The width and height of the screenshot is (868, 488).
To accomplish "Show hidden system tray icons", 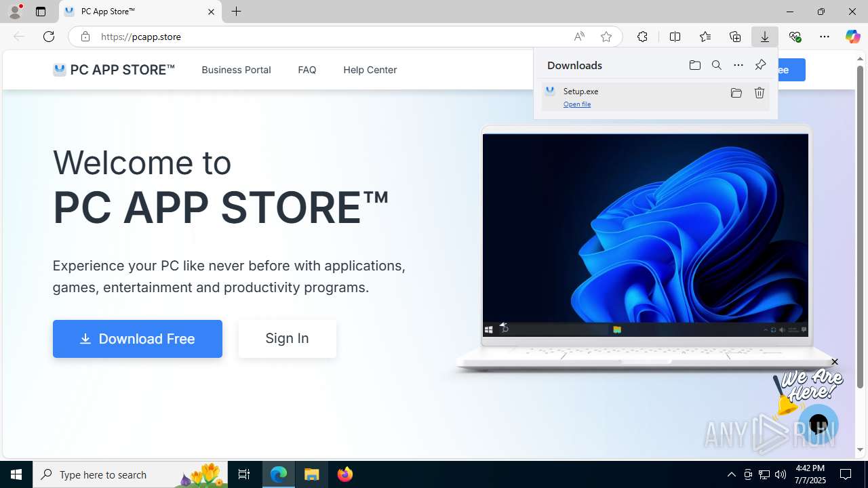I will coord(731,474).
